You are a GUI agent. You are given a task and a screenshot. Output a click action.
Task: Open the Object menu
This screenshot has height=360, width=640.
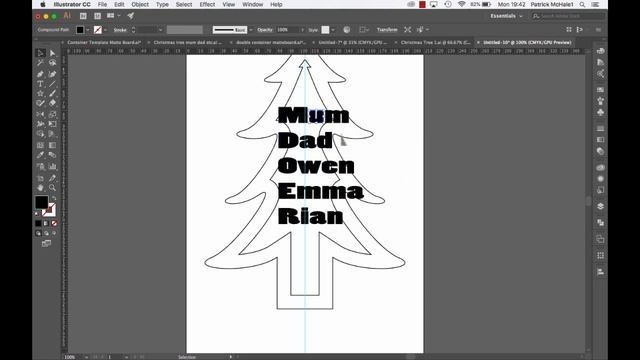pos(140,4)
